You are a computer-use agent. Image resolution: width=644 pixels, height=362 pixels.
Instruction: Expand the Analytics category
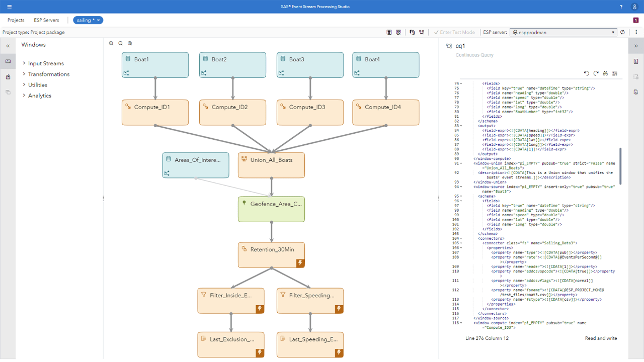24,95
